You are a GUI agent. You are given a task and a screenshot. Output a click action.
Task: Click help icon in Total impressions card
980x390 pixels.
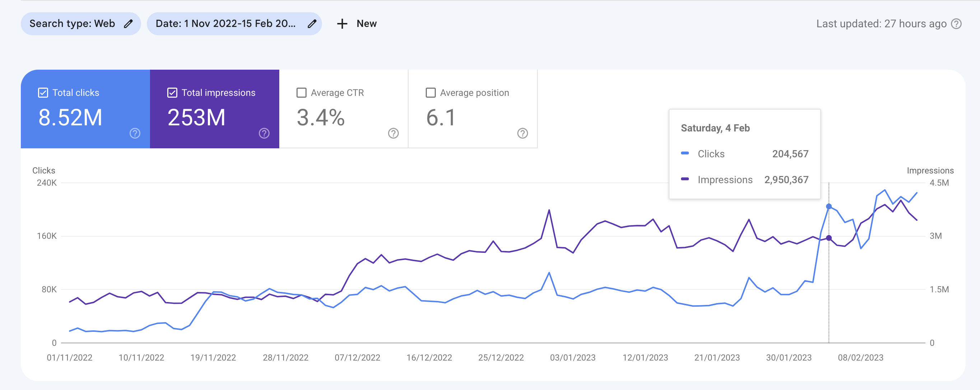coord(264,133)
